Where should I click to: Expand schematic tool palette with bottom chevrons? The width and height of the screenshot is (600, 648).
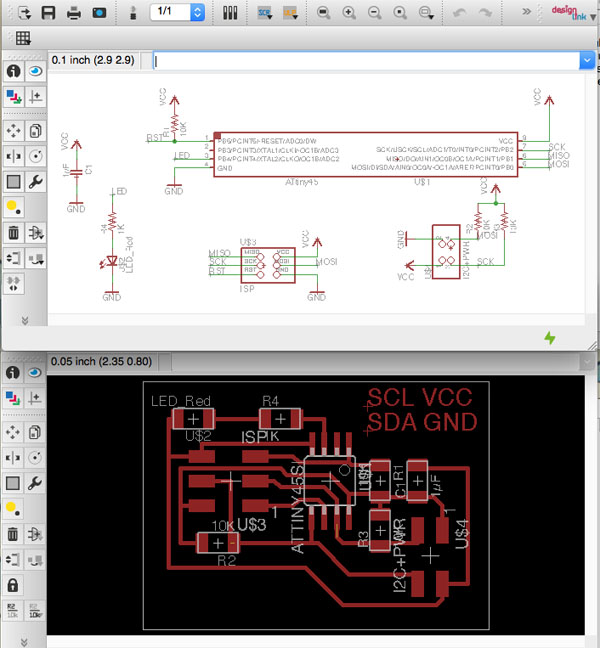pos(25,320)
